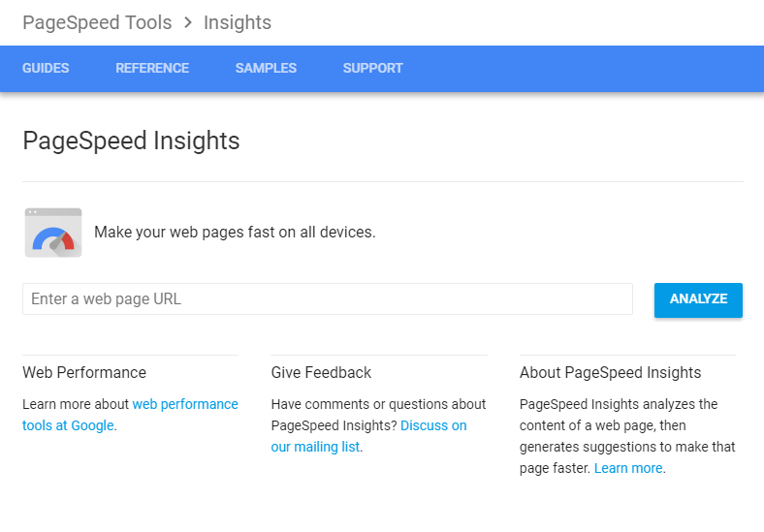Select the Give Feedback section heading
This screenshot has width=764, height=532.
point(321,373)
